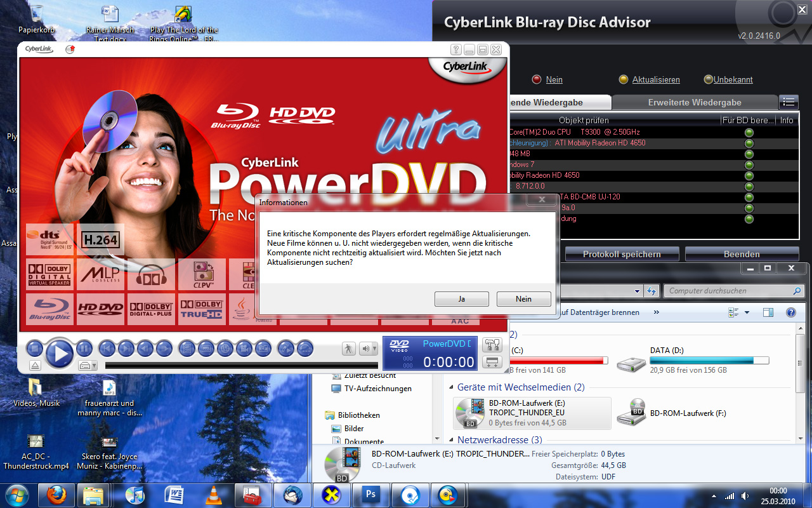Select the AC_DC - Thunderstruck.mp4 desktop file
This screenshot has height=508, width=812.
coord(36,451)
